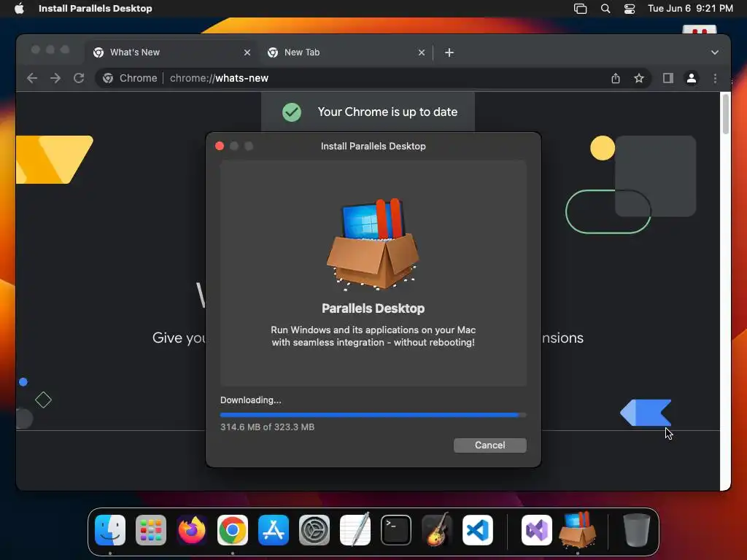Click the Parallels Desktop box icon in installer
747x560 pixels.
click(x=373, y=244)
